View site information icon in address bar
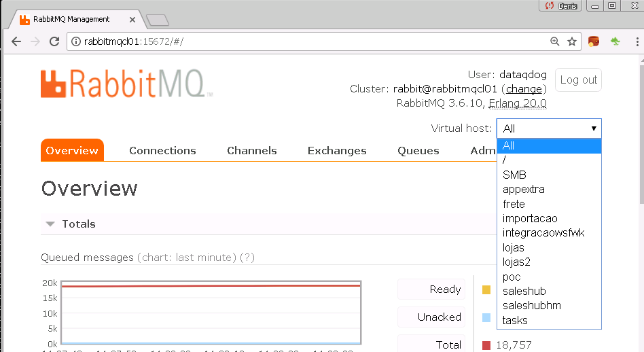 [76, 41]
